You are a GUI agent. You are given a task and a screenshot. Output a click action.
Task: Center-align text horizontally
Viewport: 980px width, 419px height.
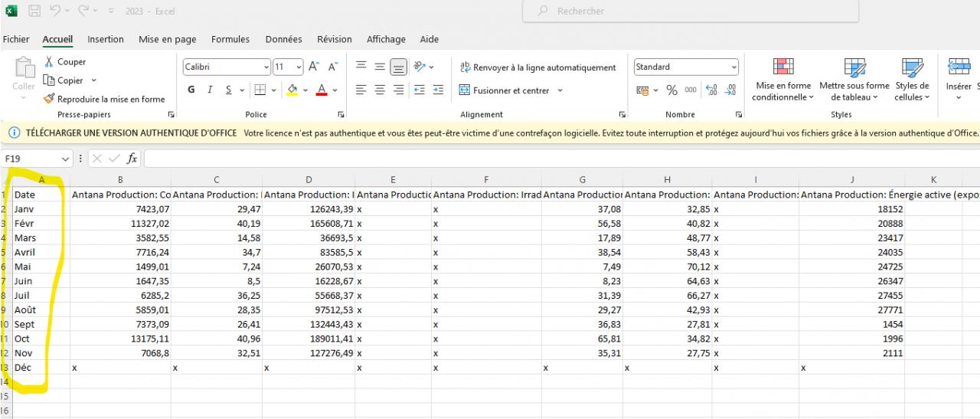(380, 90)
